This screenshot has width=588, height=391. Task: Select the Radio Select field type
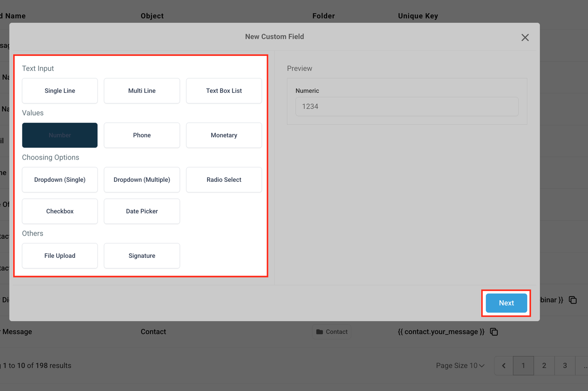(224, 180)
